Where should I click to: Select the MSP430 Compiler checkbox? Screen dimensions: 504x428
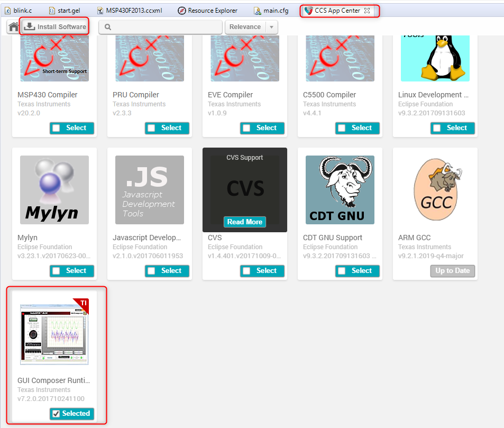[56, 128]
